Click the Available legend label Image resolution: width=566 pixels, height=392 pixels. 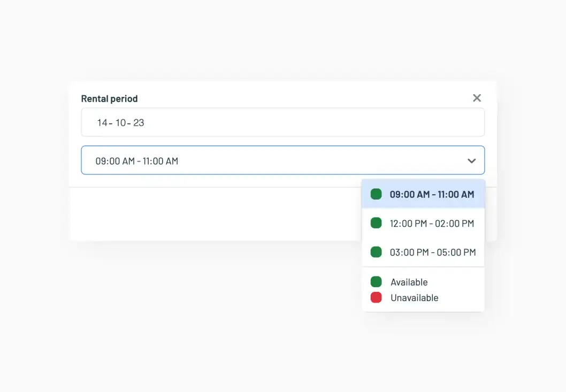pos(409,281)
